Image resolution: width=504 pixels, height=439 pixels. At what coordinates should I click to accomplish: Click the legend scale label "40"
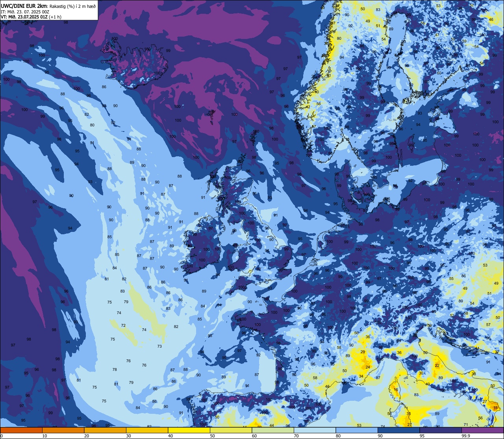pos(170,436)
